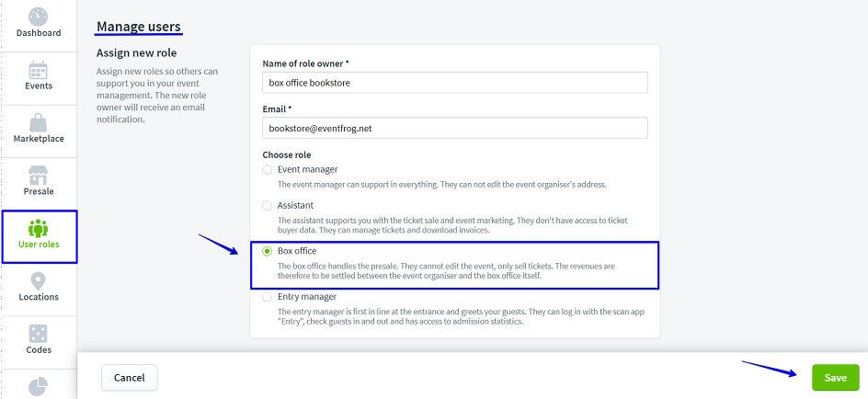Go to the Events menu label
The height and width of the screenshot is (399, 868).
(x=39, y=86)
